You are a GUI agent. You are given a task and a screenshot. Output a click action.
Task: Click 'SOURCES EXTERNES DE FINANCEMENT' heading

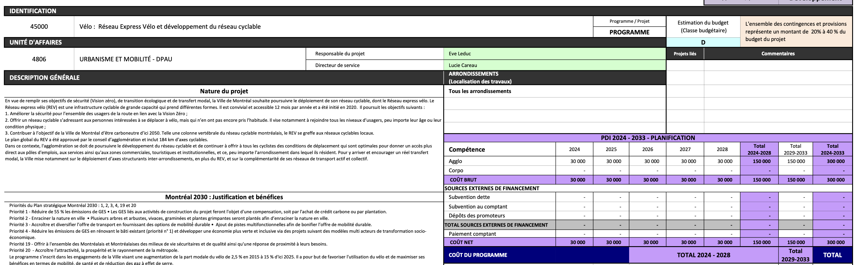tap(492, 188)
